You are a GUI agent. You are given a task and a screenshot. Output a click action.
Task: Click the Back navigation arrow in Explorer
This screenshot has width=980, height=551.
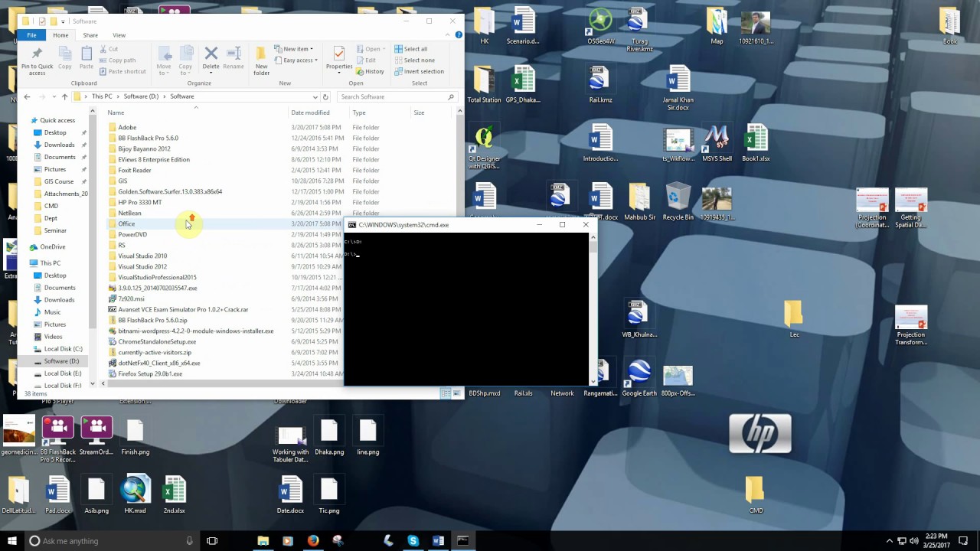(27, 96)
